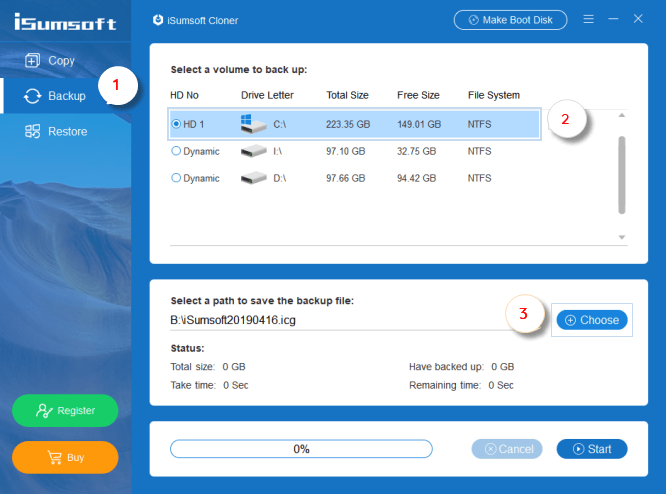Screen dimensions: 666x494
Task: Click the iSumsoft Cloner shield icon
Action: pyautogui.click(x=158, y=20)
